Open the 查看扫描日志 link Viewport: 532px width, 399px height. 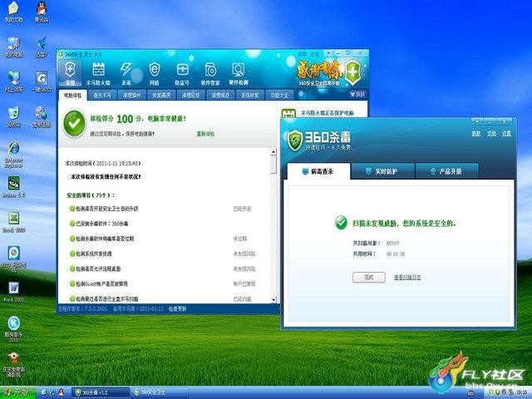407,277
